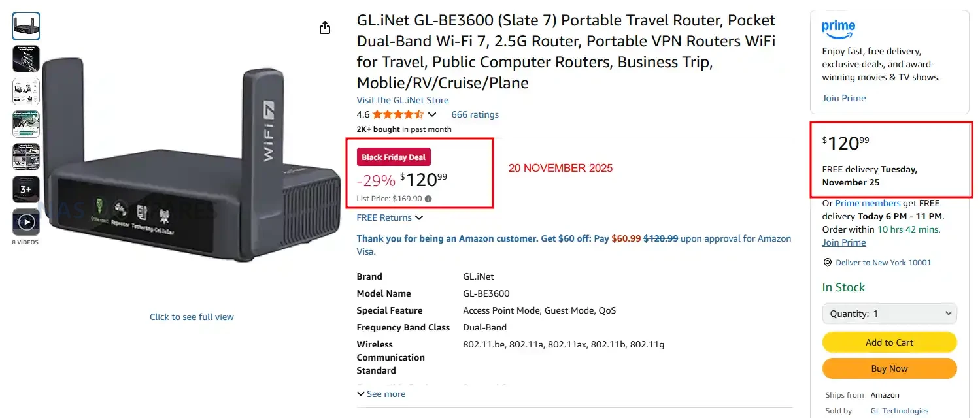Visit the GL.iNet Store link
Image resolution: width=980 pixels, height=418 pixels.
pos(403,100)
